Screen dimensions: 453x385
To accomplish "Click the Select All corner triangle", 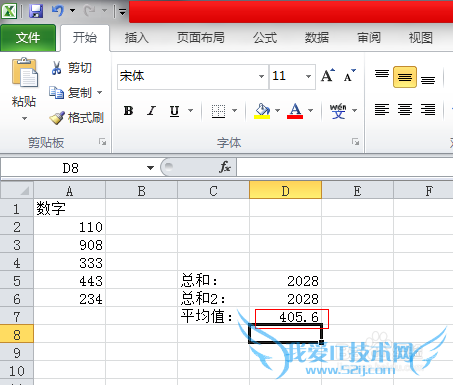I will point(24,191).
